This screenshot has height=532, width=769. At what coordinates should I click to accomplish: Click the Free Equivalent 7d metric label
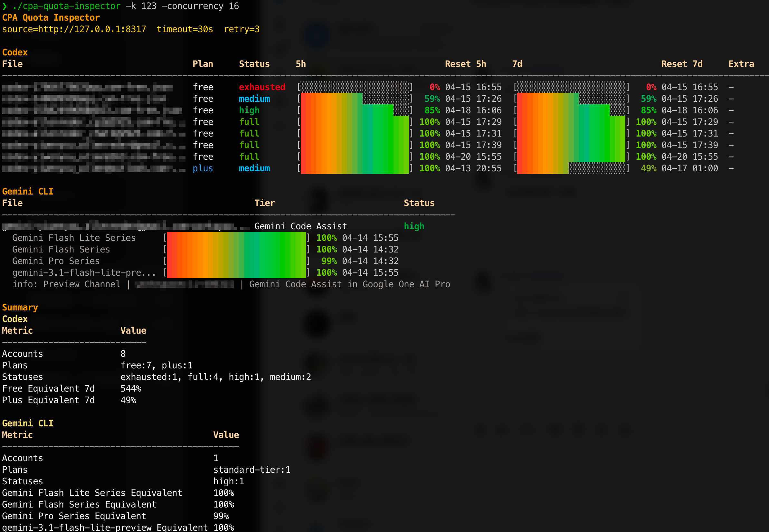pos(48,389)
